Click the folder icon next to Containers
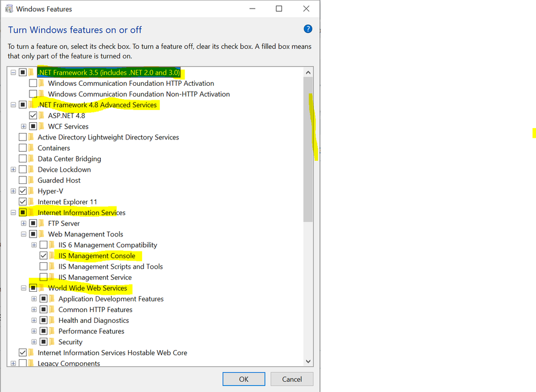This screenshot has height=392, width=536. pos(32,148)
